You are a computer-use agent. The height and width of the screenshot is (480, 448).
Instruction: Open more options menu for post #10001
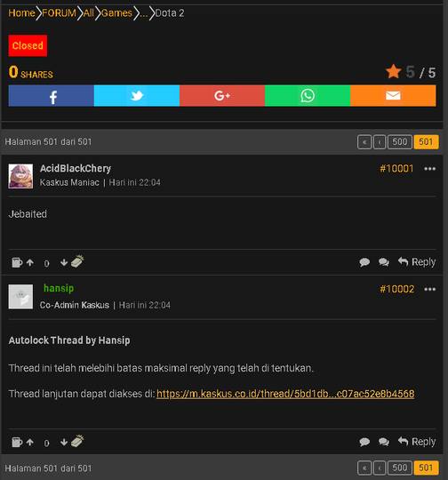pos(429,169)
